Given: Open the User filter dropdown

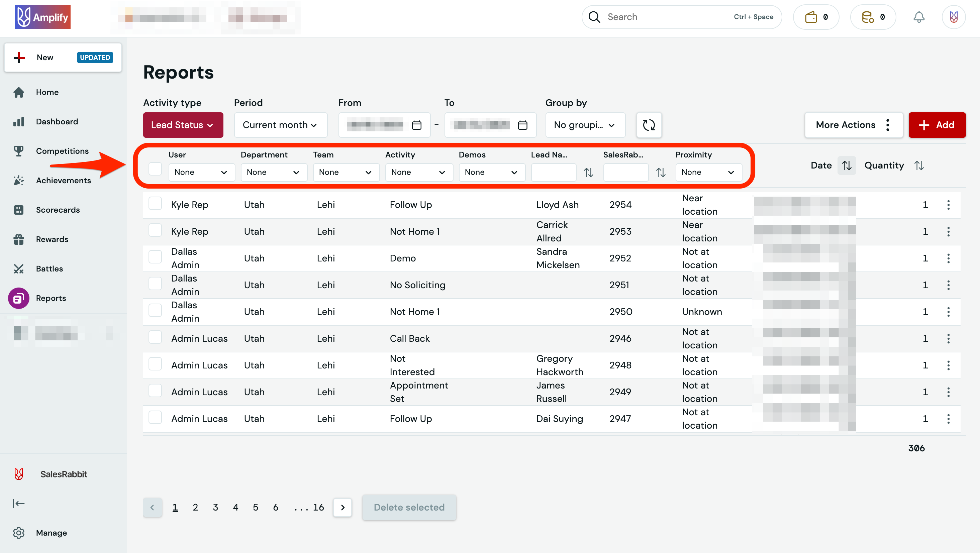Looking at the screenshot, I should tap(202, 172).
